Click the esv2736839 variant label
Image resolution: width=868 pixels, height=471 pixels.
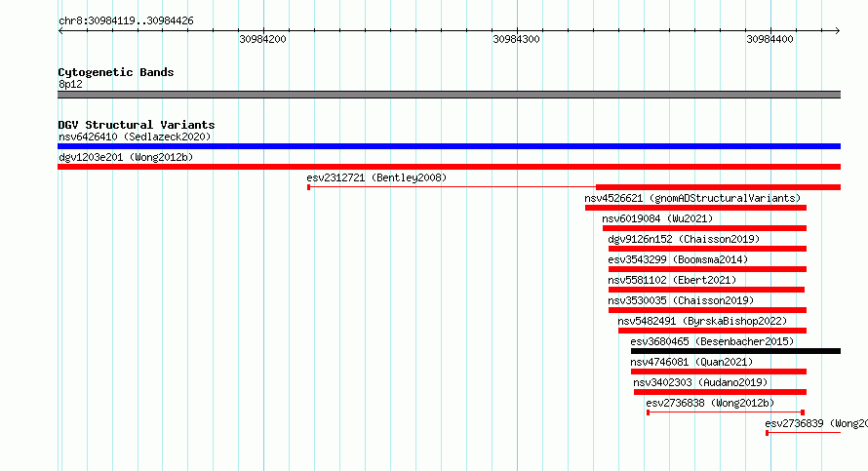[816, 423]
